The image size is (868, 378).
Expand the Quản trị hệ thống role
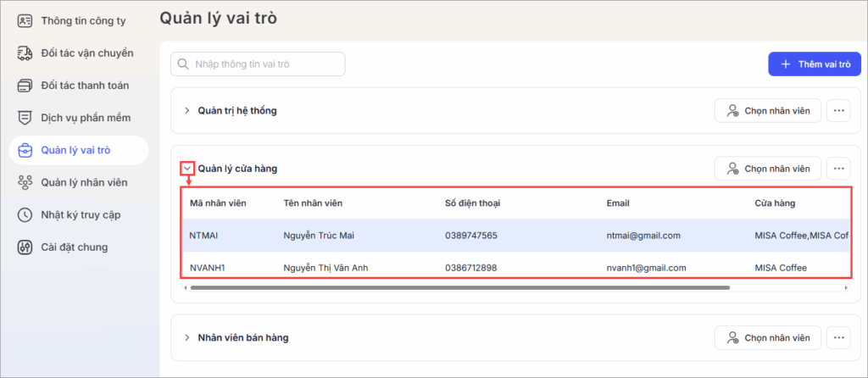coord(187,111)
